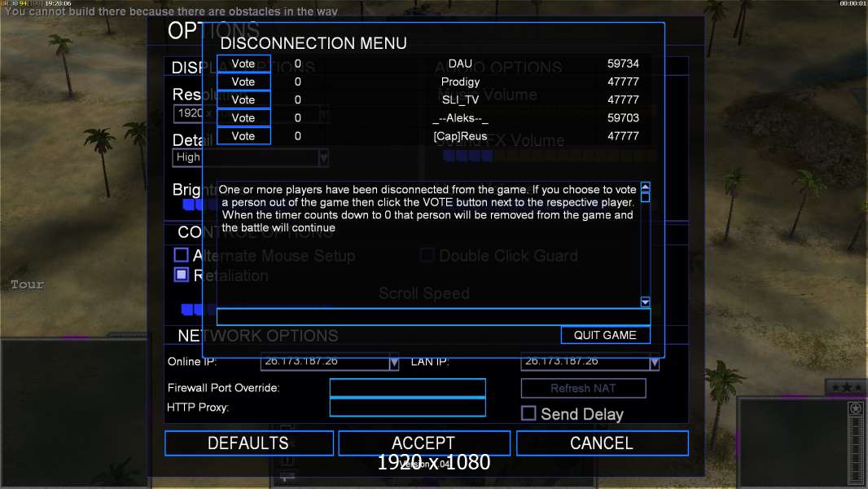Open the Detail level dropdown arrow
This screenshot has width=868, height=489.
click(x=323, y=158)
